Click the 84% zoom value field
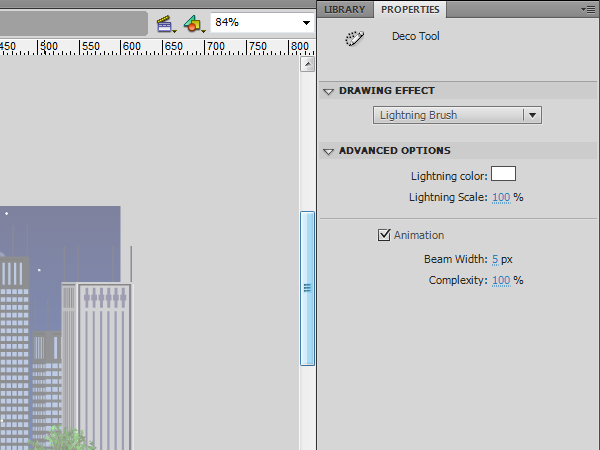The height and width of the screenshot is (450, 600). (254, 23)
